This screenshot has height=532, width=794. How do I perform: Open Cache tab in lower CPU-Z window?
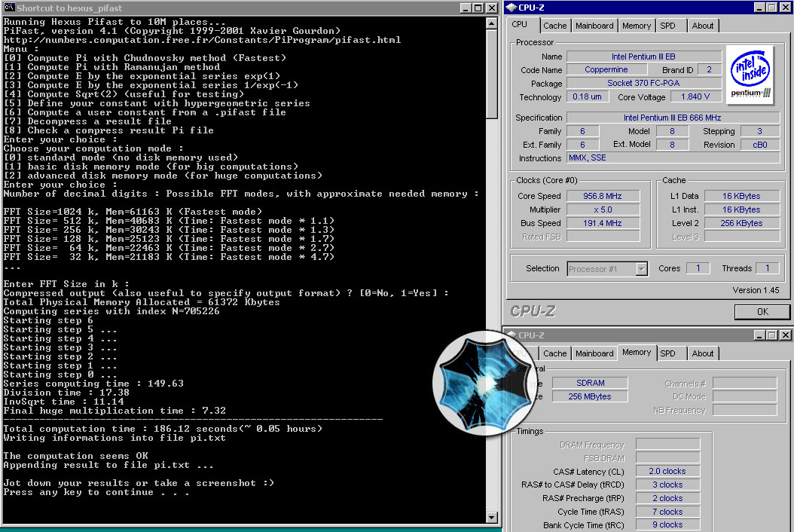(555, 353)
